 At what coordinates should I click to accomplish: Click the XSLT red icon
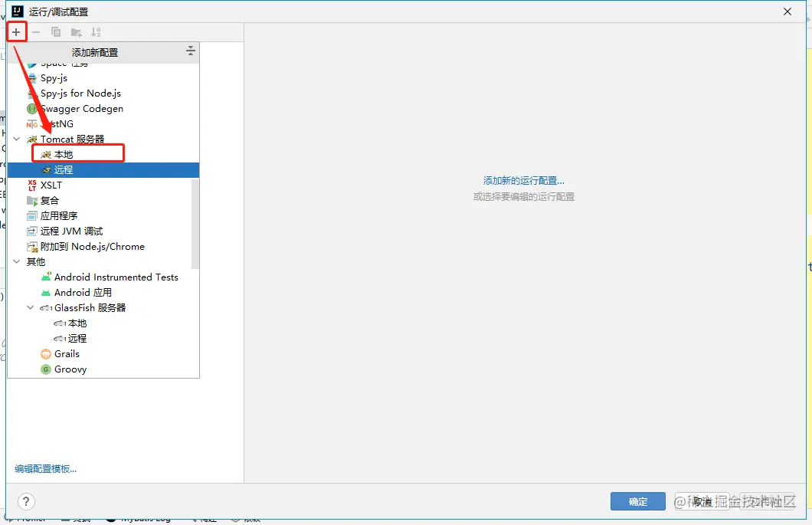tap(31, 185)
